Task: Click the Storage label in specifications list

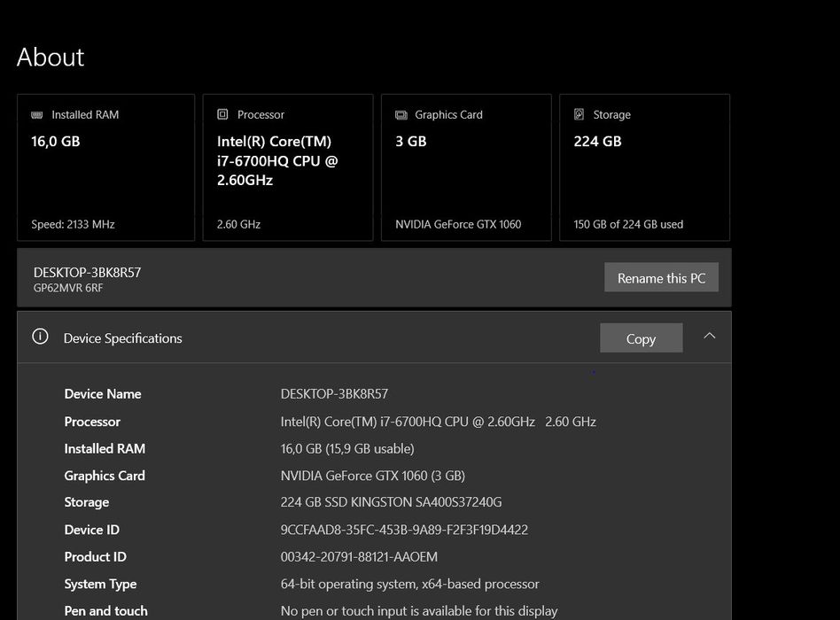Action: pyautogui.click(x=87, y=502)
